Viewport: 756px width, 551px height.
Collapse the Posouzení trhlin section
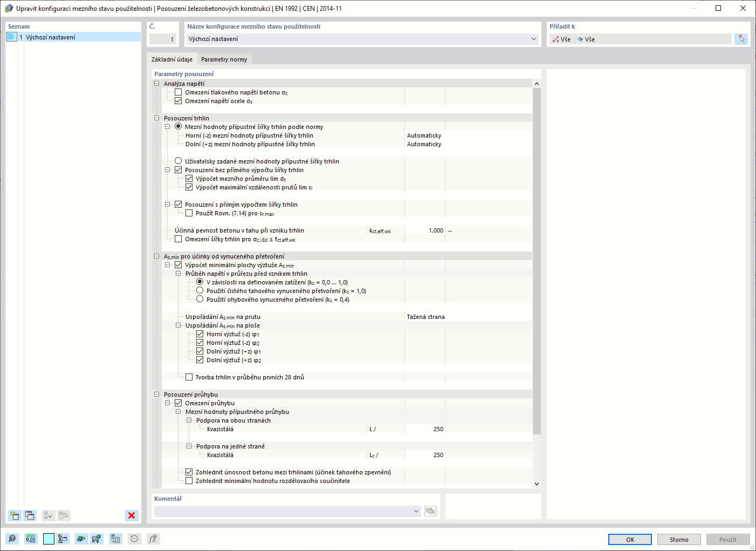point(157,118)
